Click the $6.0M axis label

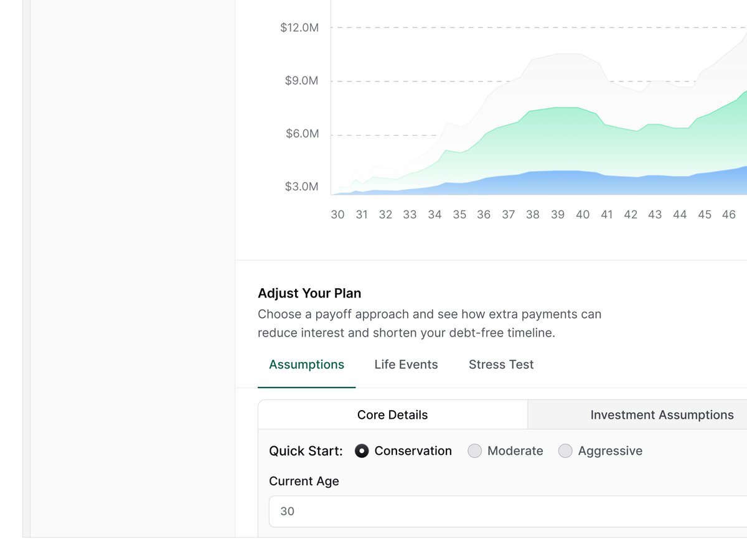click(302, 134)
